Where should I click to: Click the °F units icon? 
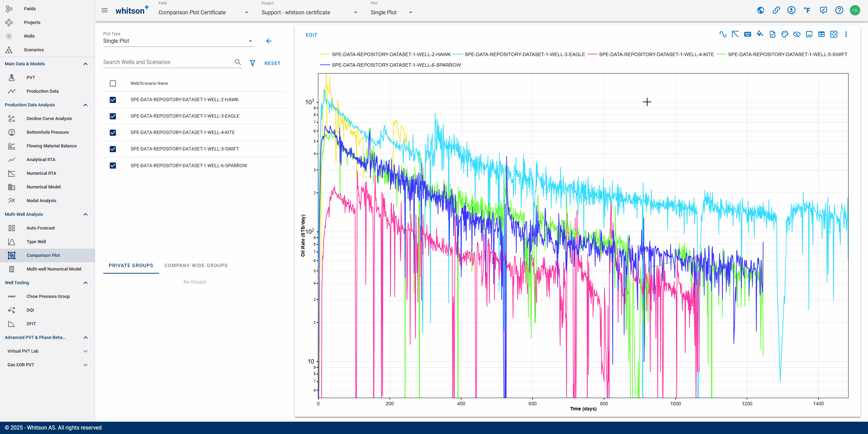click(x=807, y=10)
